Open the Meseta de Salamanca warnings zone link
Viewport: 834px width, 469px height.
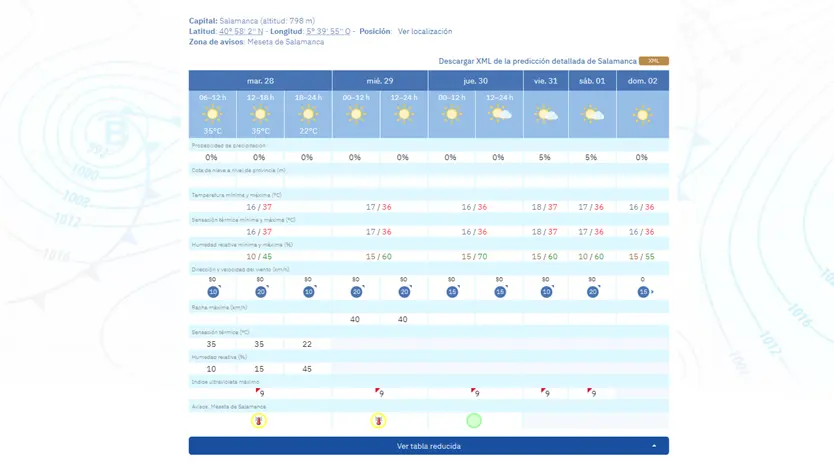[286, 42]
